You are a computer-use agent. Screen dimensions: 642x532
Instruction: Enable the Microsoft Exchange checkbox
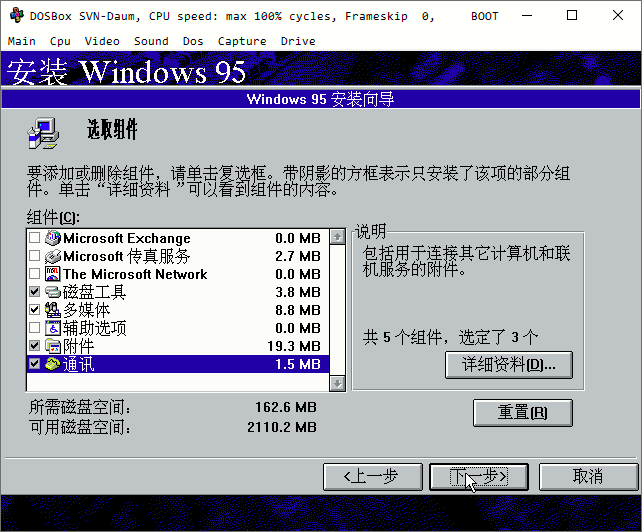(34, 238)
